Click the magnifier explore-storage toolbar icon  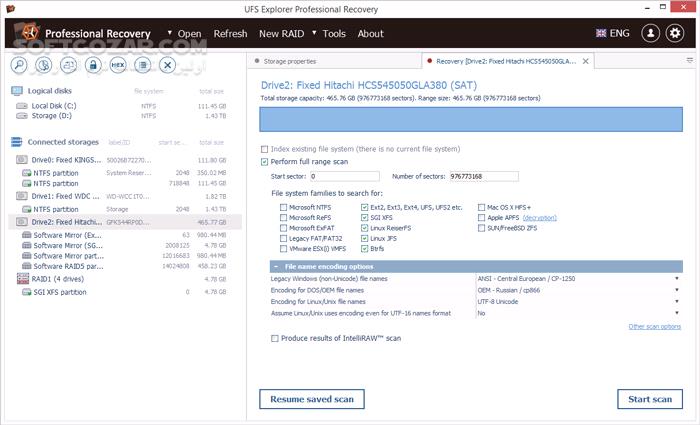click(x=19, y=65)
